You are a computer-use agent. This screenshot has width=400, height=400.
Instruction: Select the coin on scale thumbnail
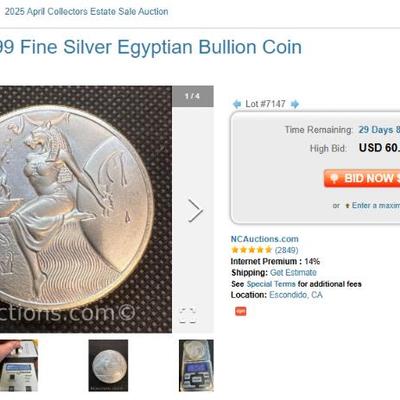[196, 366]
